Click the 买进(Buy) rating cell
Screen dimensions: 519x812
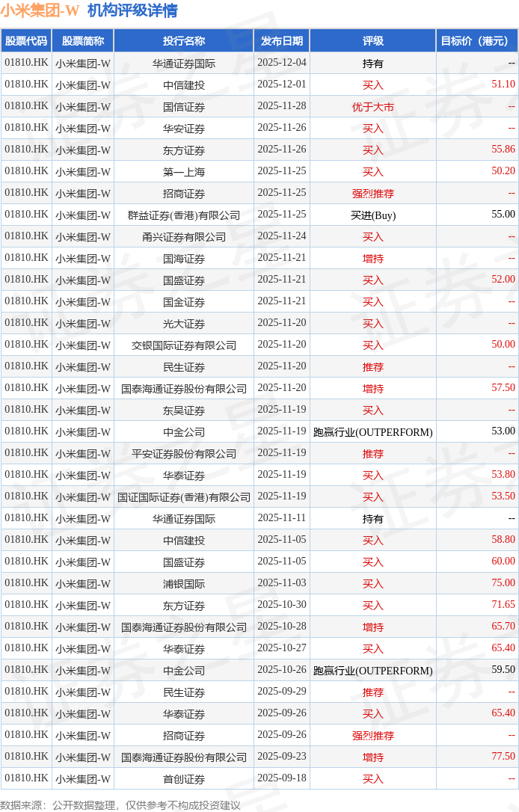pos(373,215)
